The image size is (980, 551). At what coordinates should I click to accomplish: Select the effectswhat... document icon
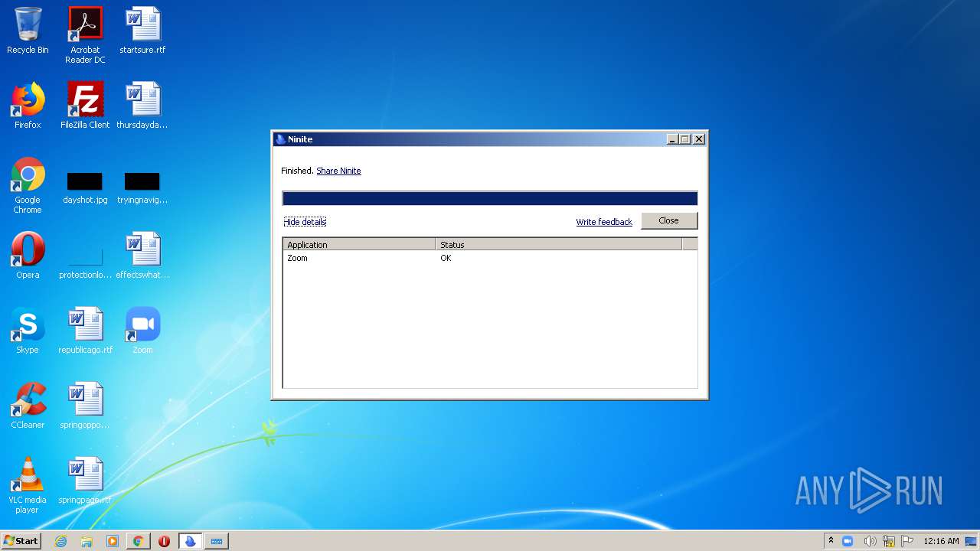[142, 256]
